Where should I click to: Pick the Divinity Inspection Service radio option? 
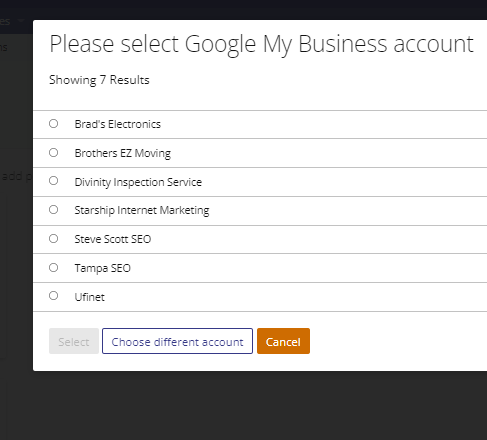pos(53,181)
